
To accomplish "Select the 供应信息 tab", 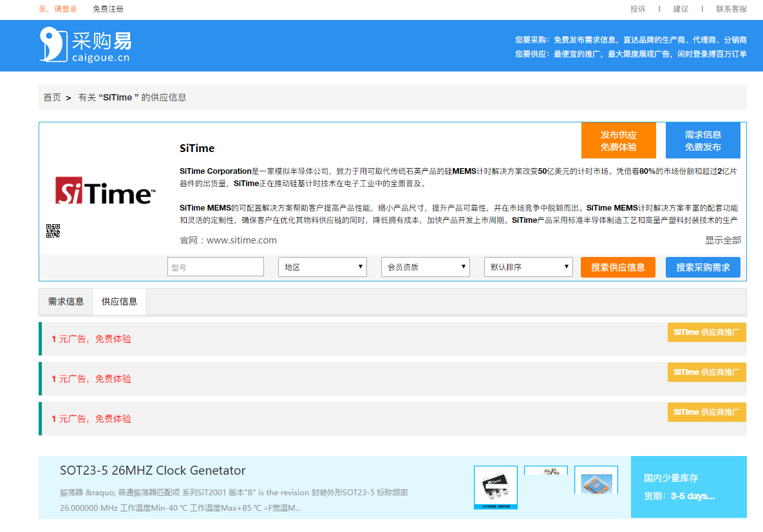I will pyautogui.click(x=119, y=301).
